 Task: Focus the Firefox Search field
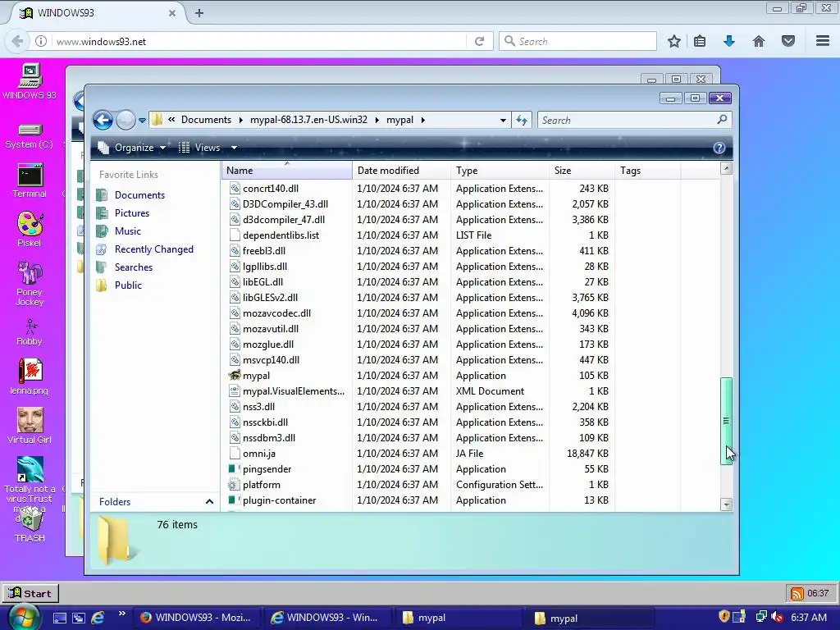point(577,41)
